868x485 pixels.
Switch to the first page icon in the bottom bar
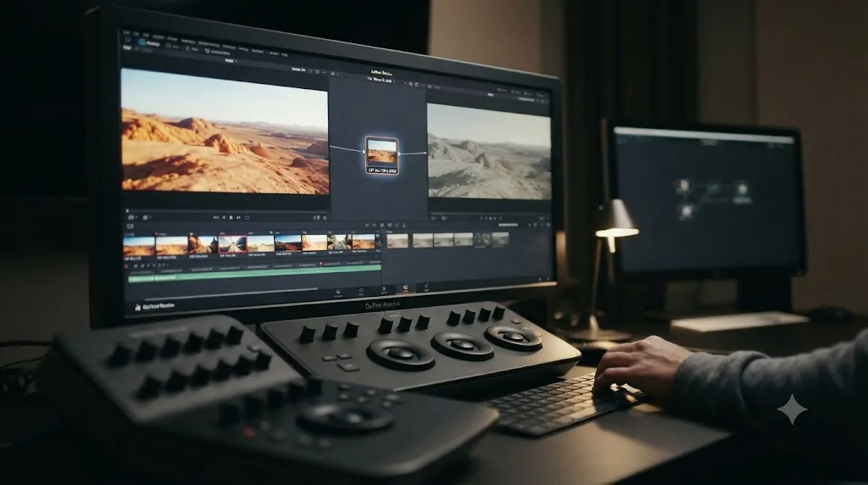[x=337, y=291]
